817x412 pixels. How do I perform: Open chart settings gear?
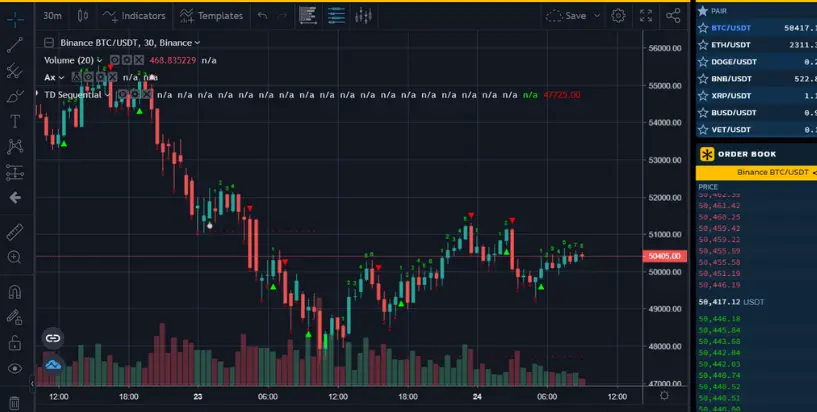tap(618, 16)
